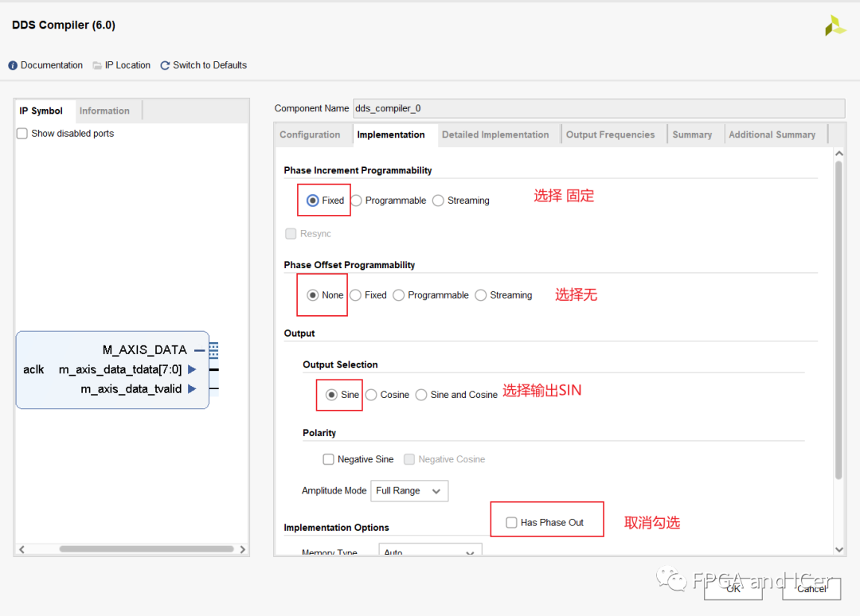Switch to the IP Symbol tab

(x=41, y=111)
